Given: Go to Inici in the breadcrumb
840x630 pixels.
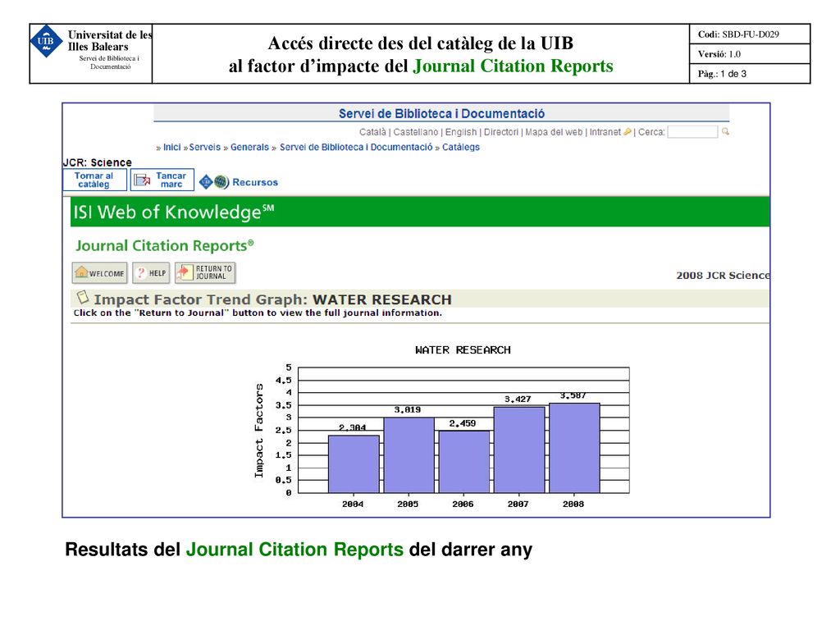Looking at the screenshot, I should pyautogui.click(x=172, y=147).
